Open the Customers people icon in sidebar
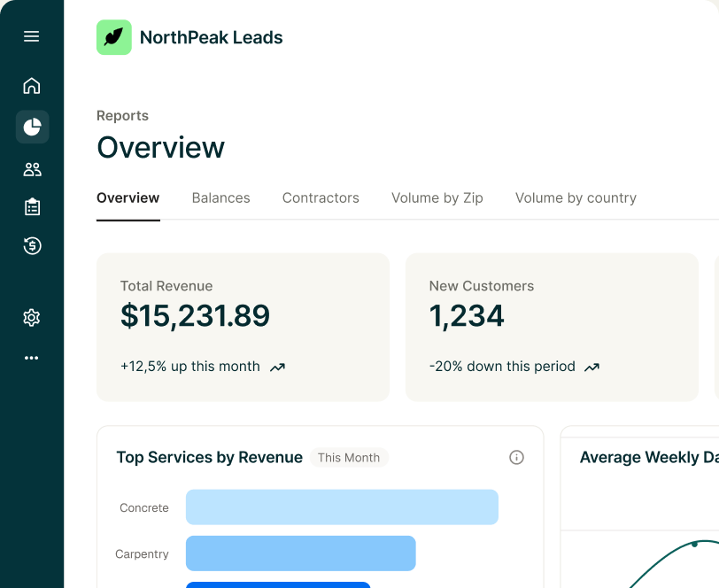719x588 pixels. click(32, 169)
